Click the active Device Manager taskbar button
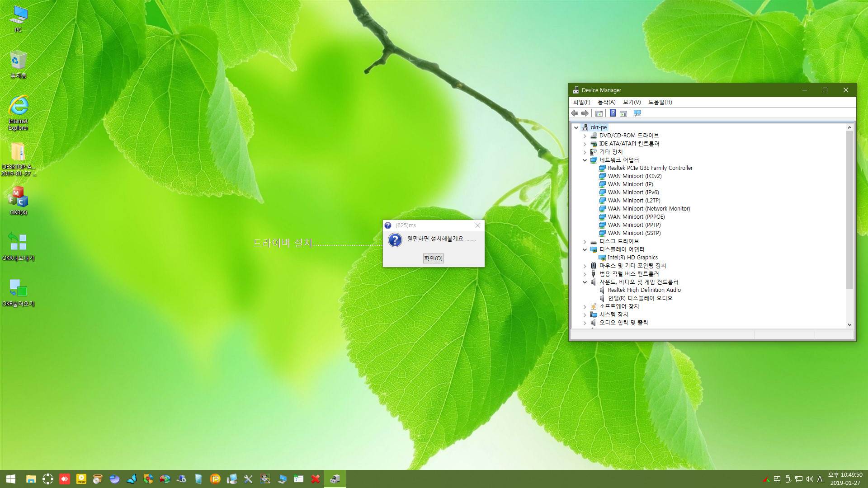The width and height of the screenshot is (868, 488). (x=335, y=479)
